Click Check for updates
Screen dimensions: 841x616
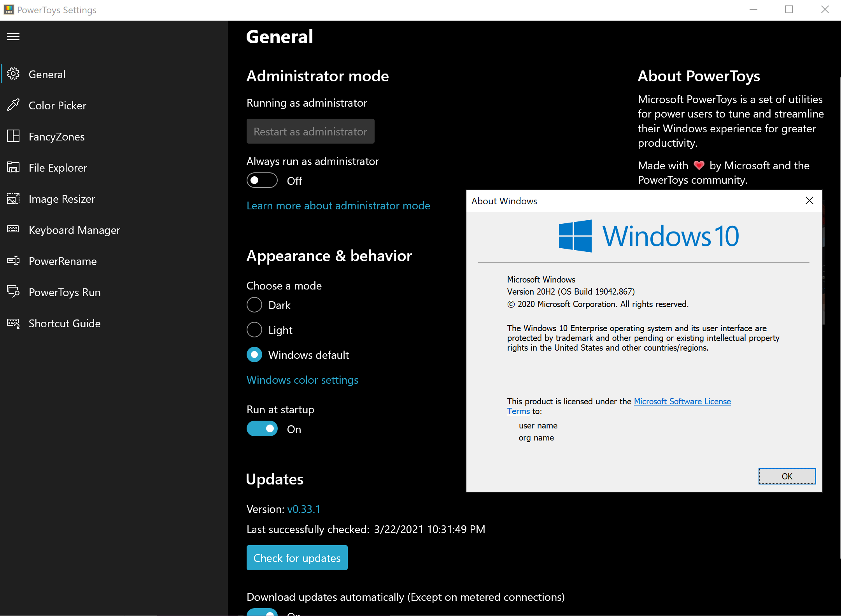click(x=297, y=558)
